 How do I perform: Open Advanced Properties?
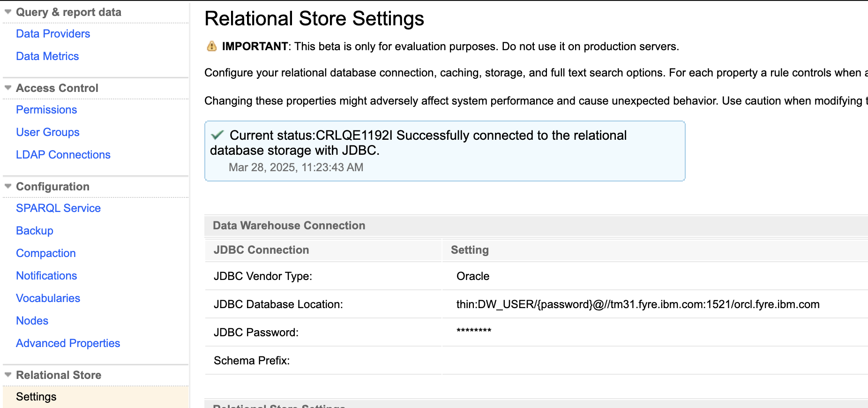(68, 343)
